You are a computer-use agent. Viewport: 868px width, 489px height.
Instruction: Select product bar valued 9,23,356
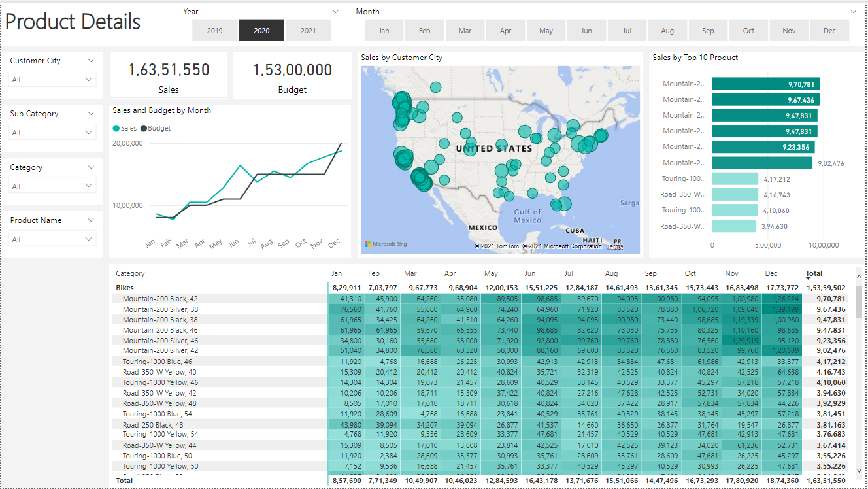point(763,147)
